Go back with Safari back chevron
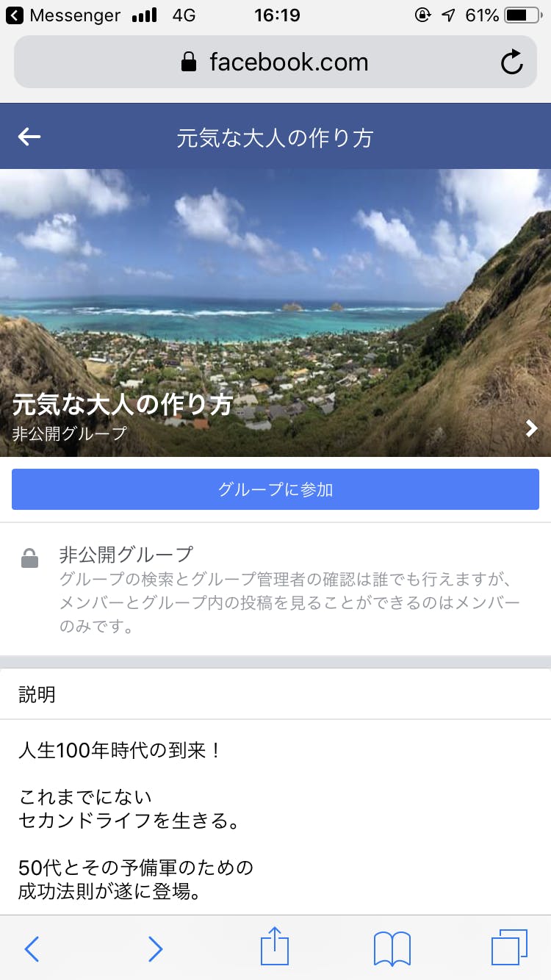The width and height of the screenshot is (551, 980). 32,948
